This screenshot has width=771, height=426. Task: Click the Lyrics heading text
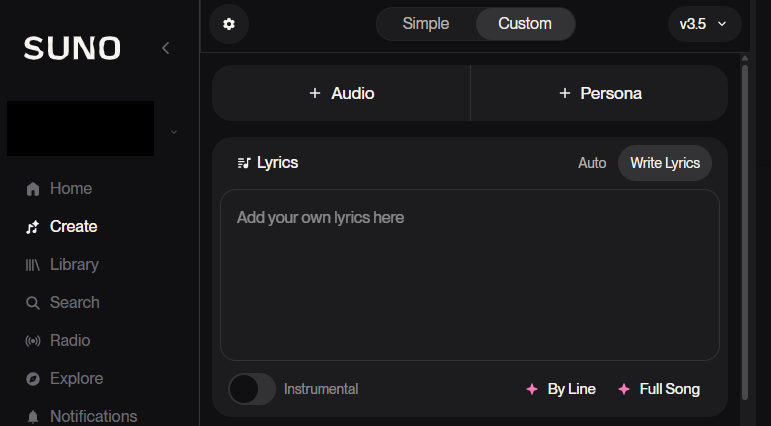277,163
